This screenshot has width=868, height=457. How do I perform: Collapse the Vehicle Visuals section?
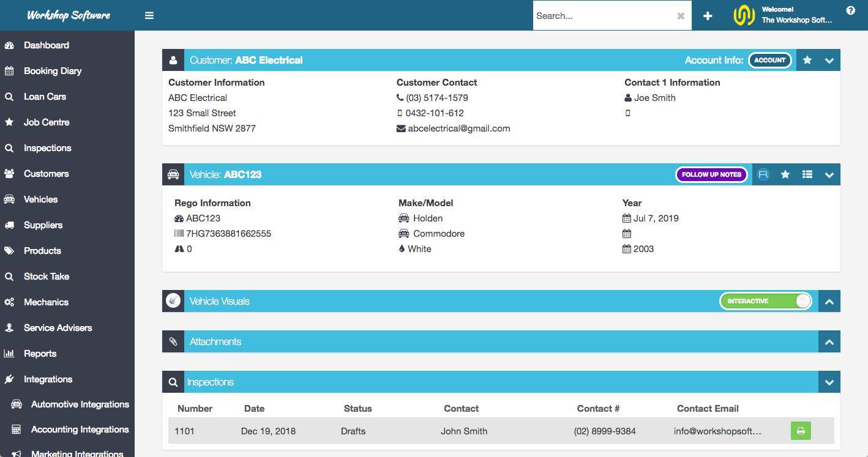click(x=829, y=300)
